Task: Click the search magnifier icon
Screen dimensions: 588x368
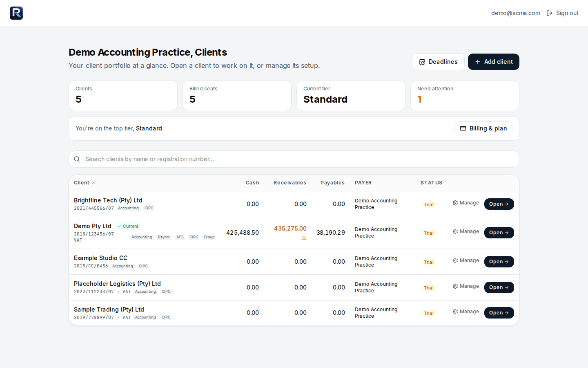Action: (77, 159)
